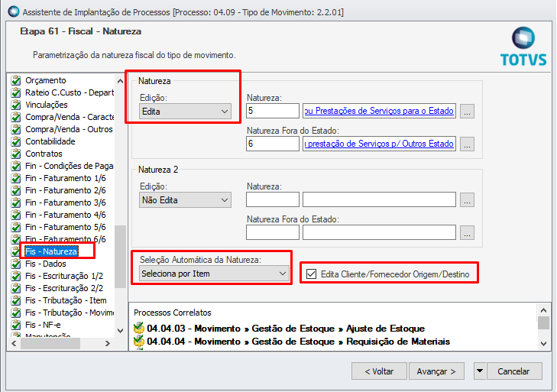Viewport: 557px width, 392px height.
Task: Select Fin - Faturamento 4/6 step
Action: [66, 215]
